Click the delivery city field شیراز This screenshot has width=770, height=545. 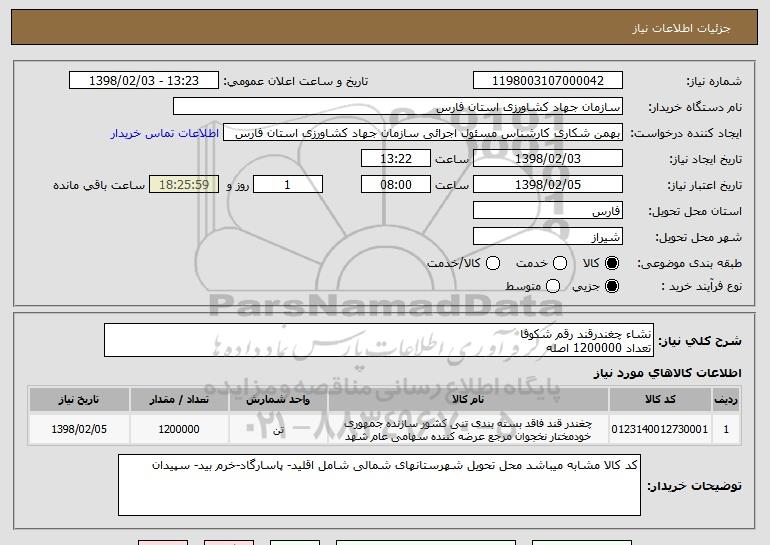point(548,237)
